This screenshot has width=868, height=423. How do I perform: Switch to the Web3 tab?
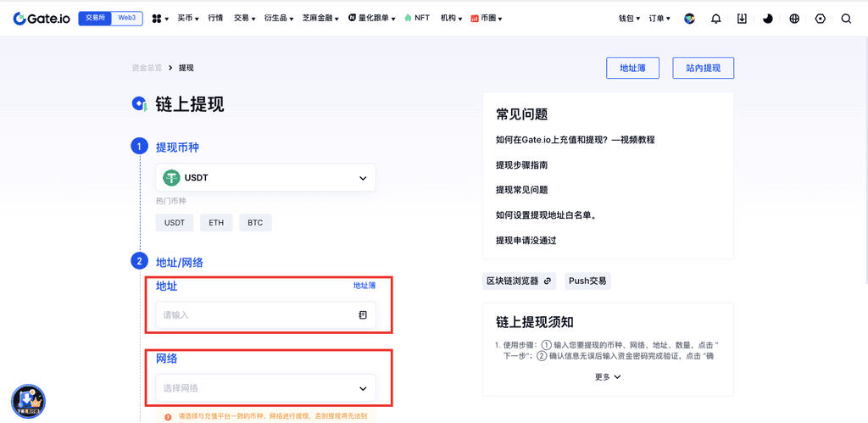coord(127,18)
